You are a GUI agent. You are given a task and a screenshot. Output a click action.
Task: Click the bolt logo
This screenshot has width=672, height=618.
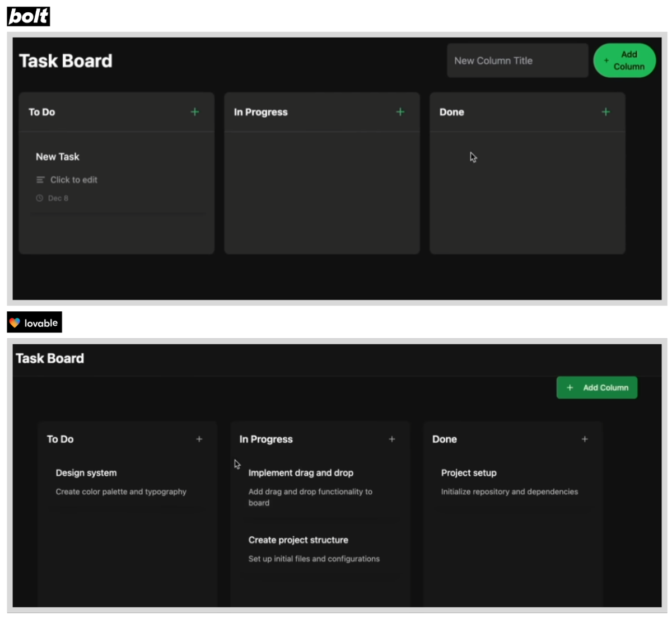tap(29, 16)
